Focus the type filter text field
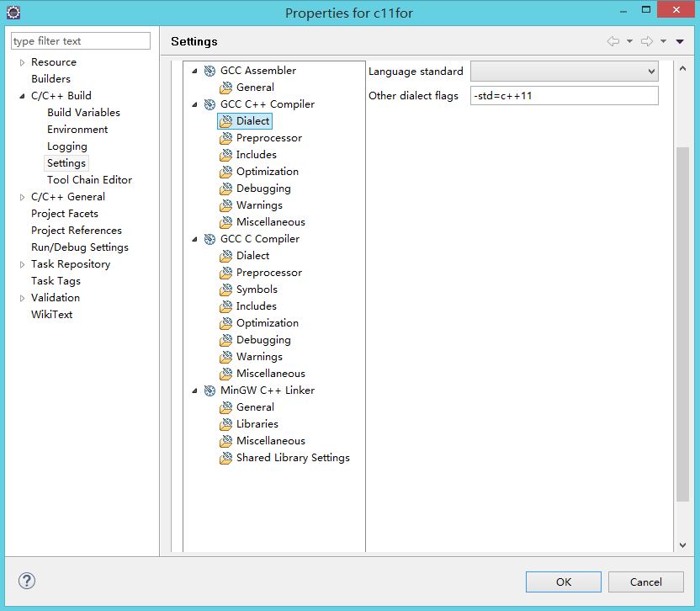This screenshot has height=611, width=700. click(x=81, y=41)
